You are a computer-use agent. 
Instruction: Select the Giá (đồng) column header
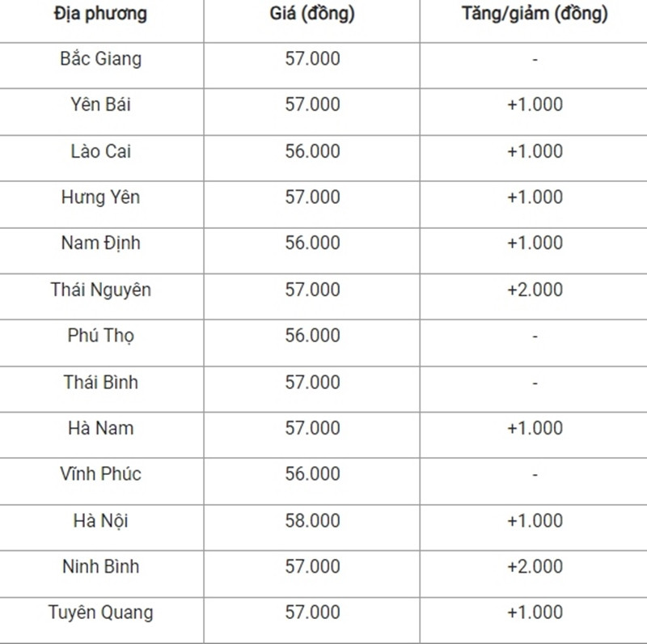coord(312,14)
